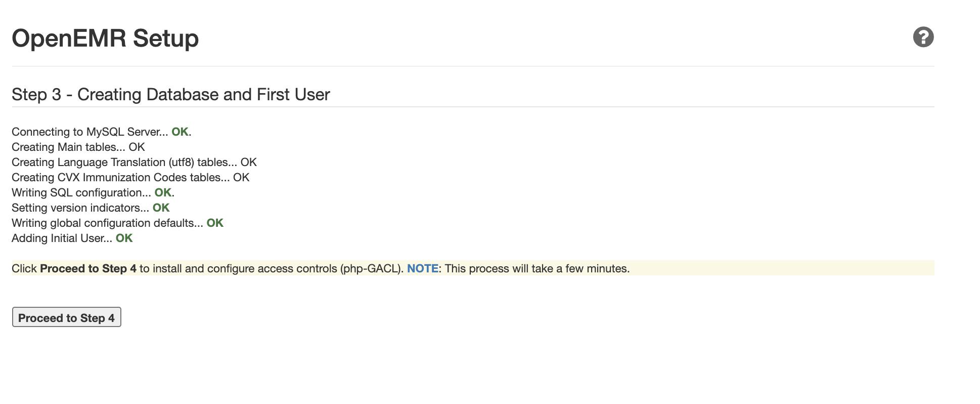
Task: Click the blue NOTE label
Action: click(x=422, y=269)
